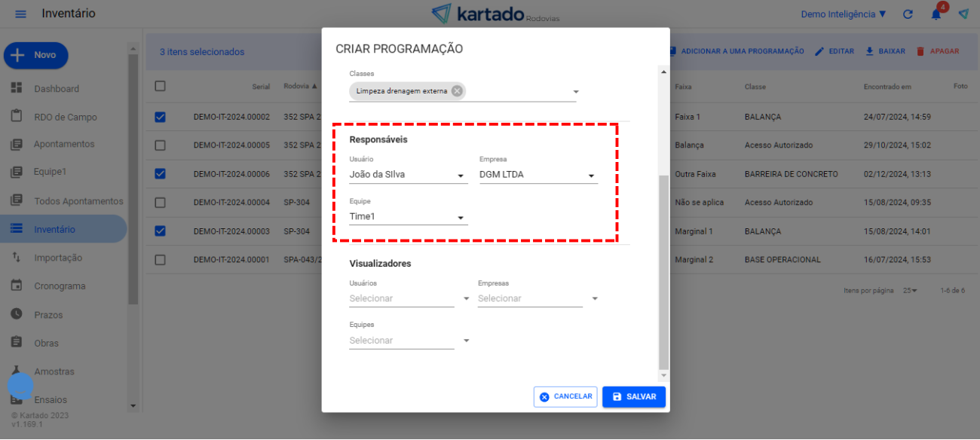This screenshot has height=440, width=980.
Task: Click the notifications bell icon
Action: pyautogui.click(x=936, y=14)
